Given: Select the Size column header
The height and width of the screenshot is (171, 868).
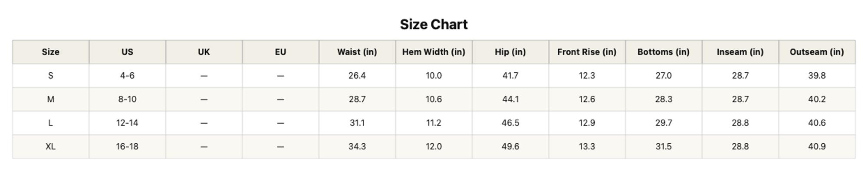Looking at the screenshot, I should point(51,52).
